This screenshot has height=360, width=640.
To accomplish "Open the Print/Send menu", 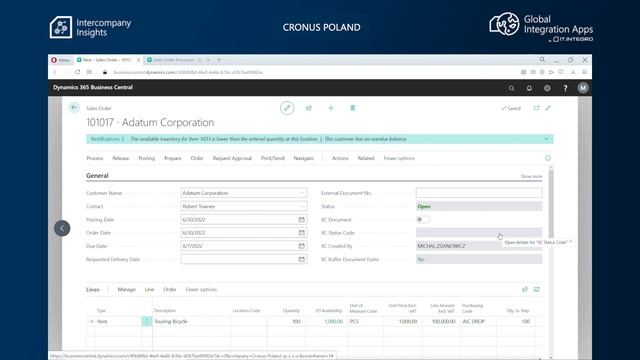I will 273,158.
